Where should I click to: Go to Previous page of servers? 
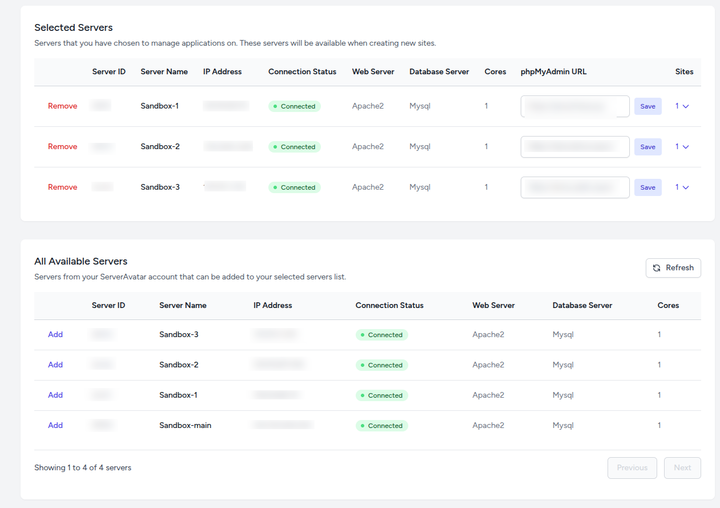point(632,468)
